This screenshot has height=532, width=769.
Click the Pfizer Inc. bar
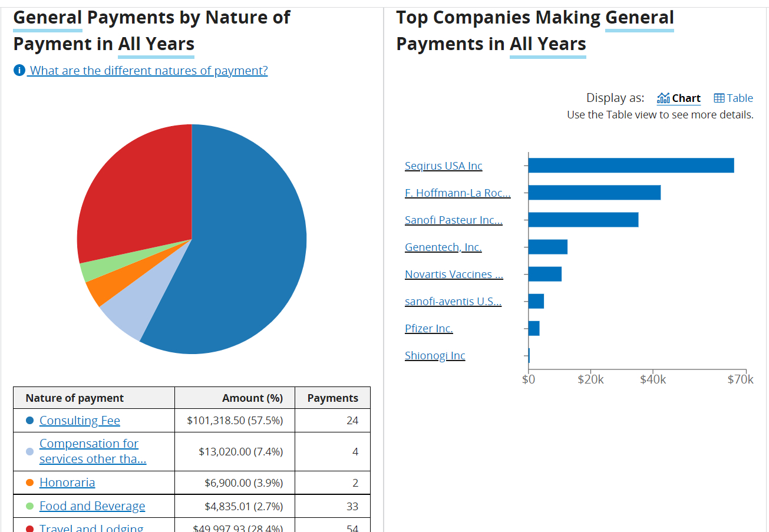coord(534,328)
